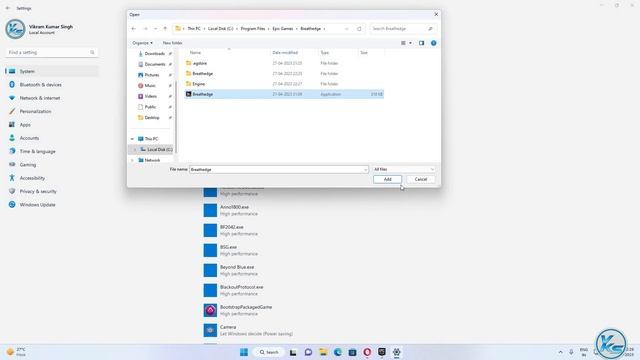This screenshot has height=360, width=640.
Task: Open File Explorer from taskbar
Action: [x=323, y=352]
